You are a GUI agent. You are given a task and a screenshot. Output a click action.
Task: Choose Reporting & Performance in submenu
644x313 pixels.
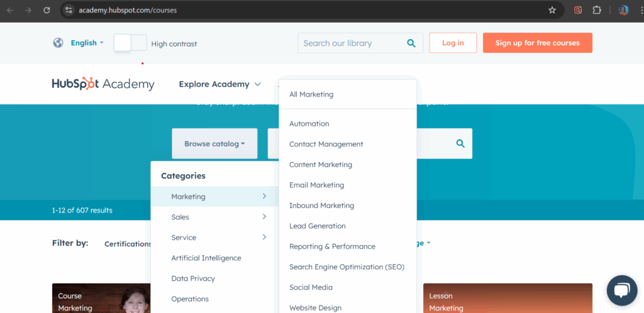(332, 246)
